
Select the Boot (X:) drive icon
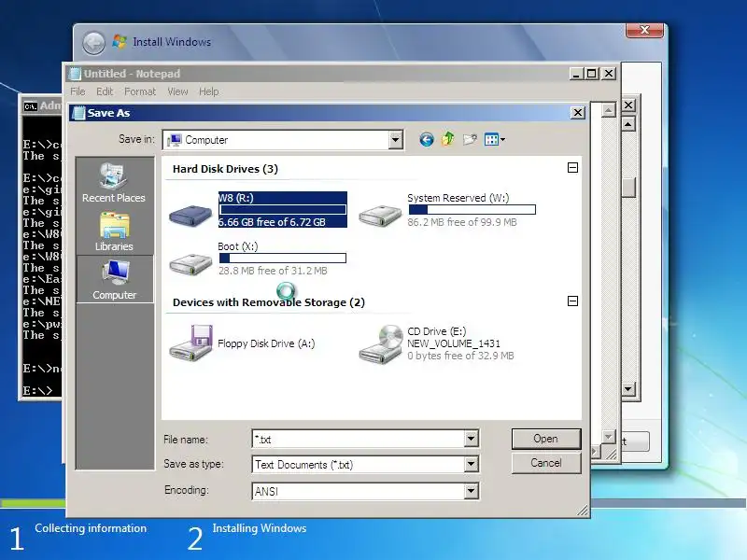(x=190, y=263)
